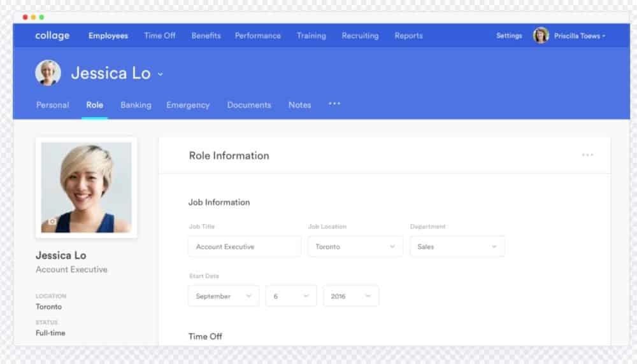Click Priscilla Toews avatar in top bar
Viewport: 637px width, 364px height.
(541, 36)
